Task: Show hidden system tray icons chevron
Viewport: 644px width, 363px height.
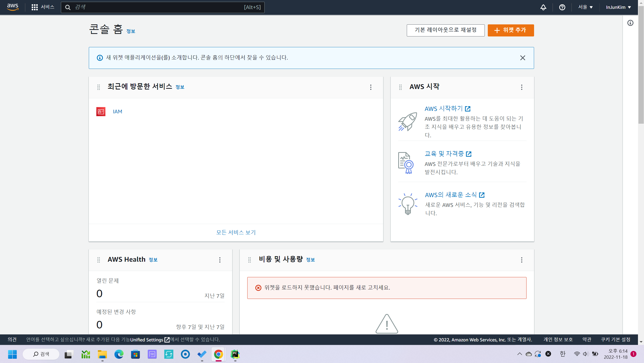Action: (x=519, y=354)
